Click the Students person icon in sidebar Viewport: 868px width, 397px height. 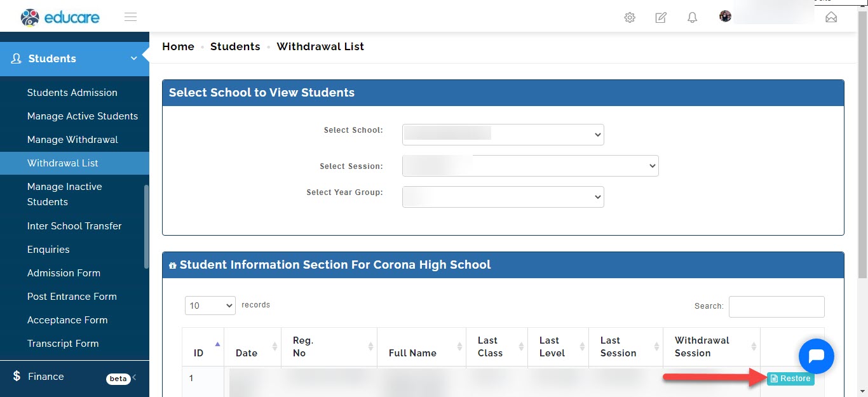tap(17, 58)
